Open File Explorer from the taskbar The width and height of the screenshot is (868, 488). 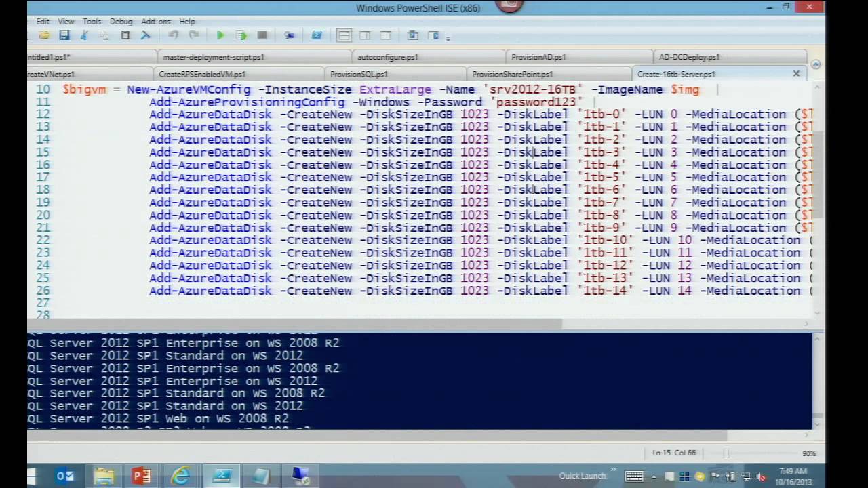(x=104, y=476)
